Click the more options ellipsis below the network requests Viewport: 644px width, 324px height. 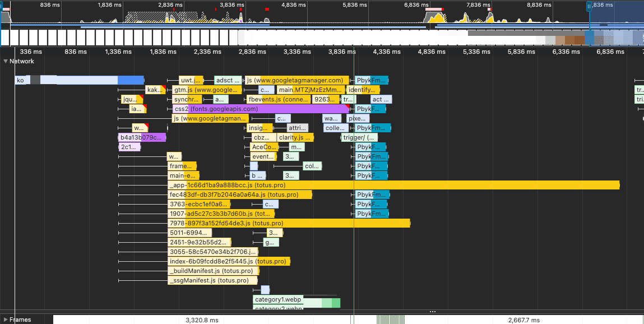click(433, 311)
